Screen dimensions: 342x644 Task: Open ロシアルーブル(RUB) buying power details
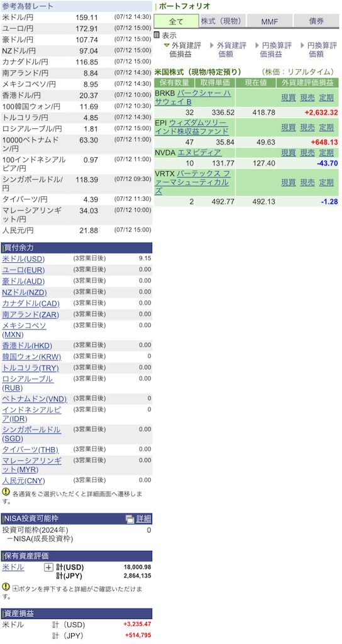coord(28,383)
